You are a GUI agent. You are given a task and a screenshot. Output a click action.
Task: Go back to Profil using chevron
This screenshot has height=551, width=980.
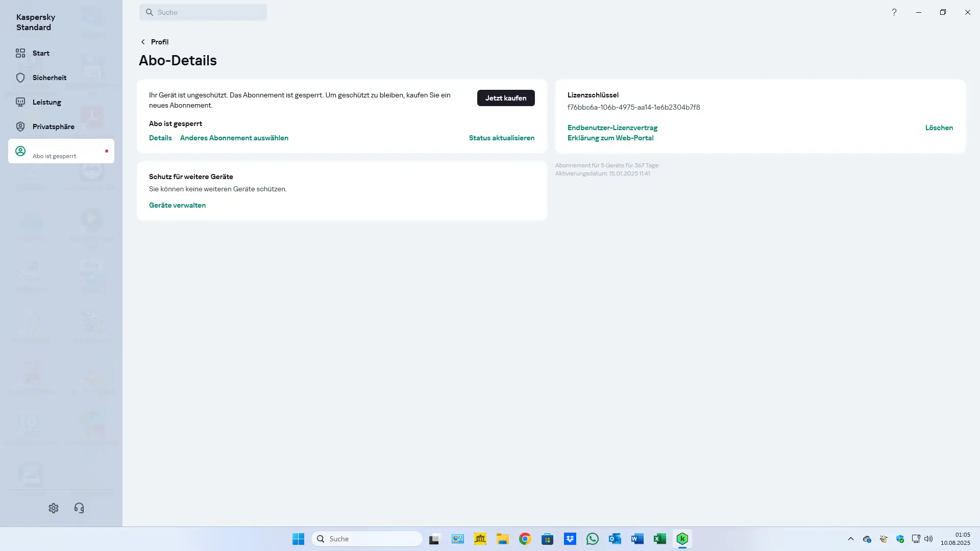coord(143,42)
